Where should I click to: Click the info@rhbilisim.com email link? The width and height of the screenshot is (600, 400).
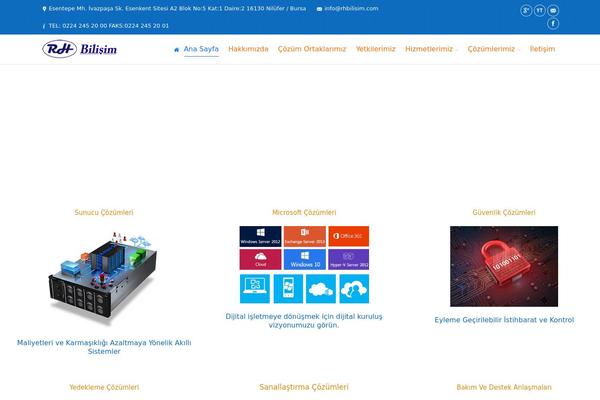tap(351, 8)
